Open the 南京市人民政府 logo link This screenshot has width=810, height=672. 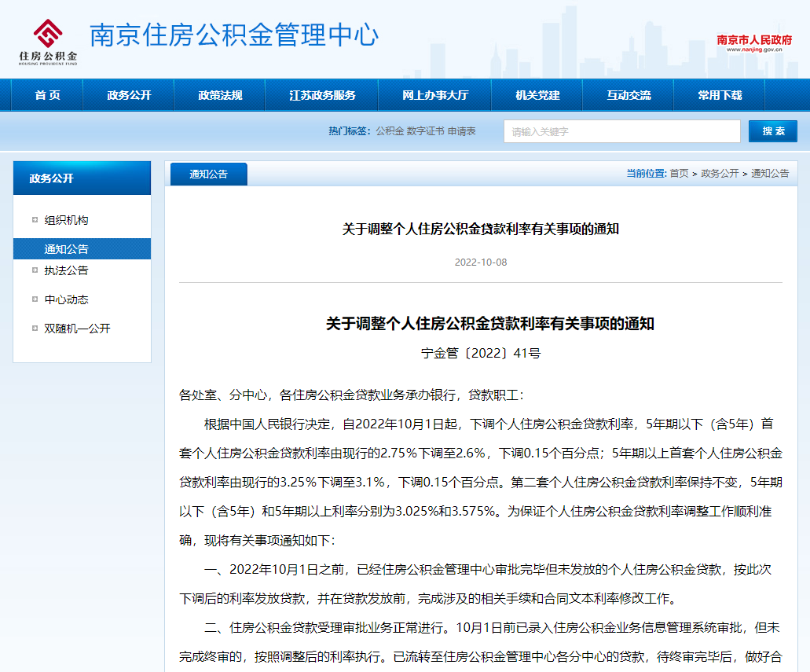(x=754, y=43)
